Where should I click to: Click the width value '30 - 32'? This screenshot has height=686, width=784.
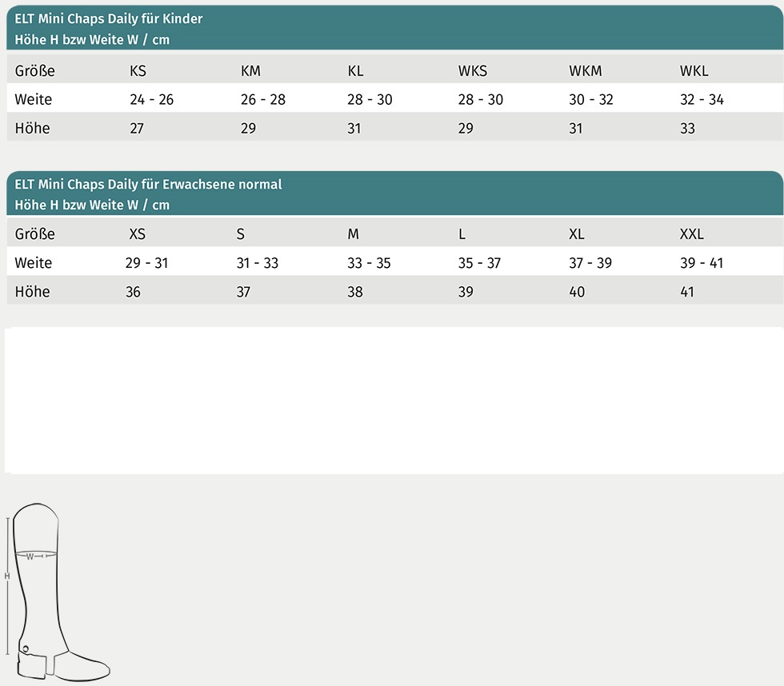pos(591,99)
